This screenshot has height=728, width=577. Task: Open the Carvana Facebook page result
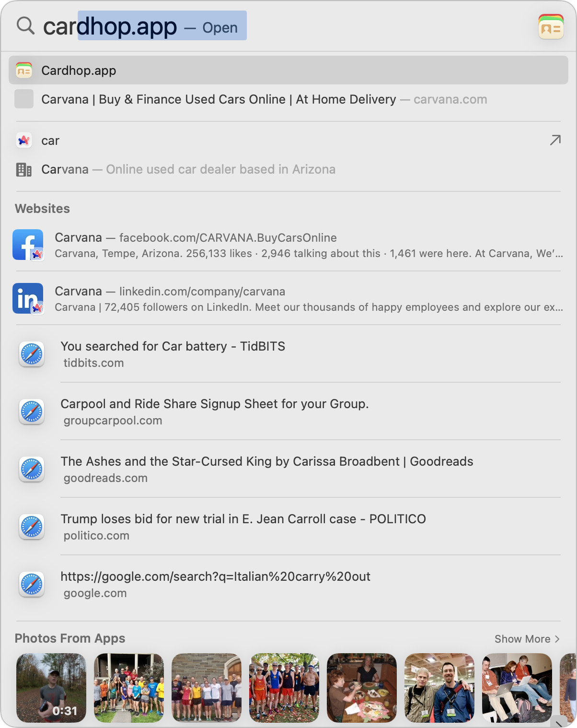click(x=288, y=245)
